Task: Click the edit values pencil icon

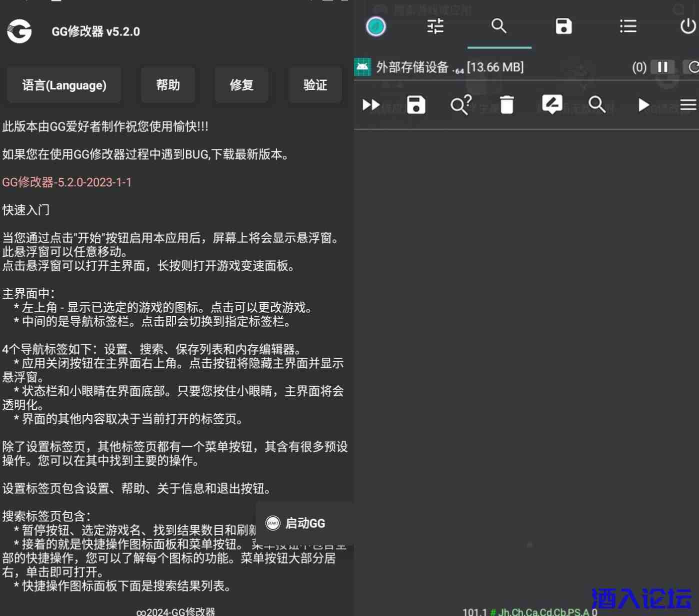Action: 552,105
